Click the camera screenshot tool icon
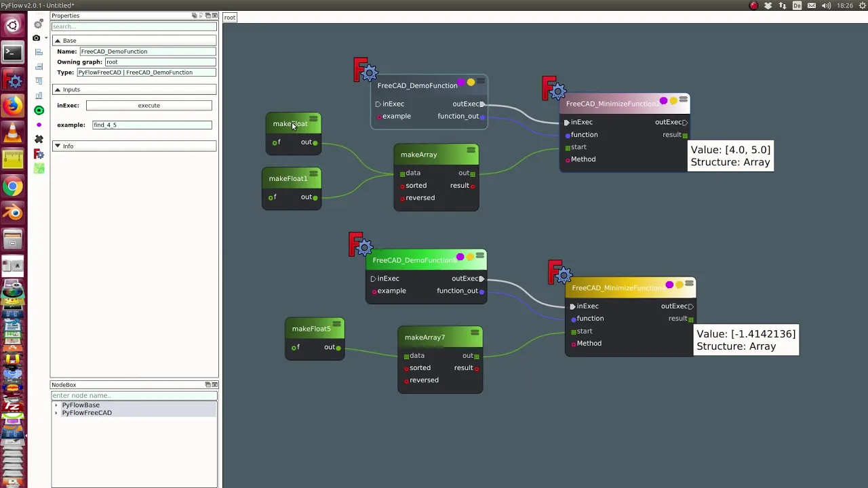The image size is (868, 488). pyautogui.click(x=37, y=38)
